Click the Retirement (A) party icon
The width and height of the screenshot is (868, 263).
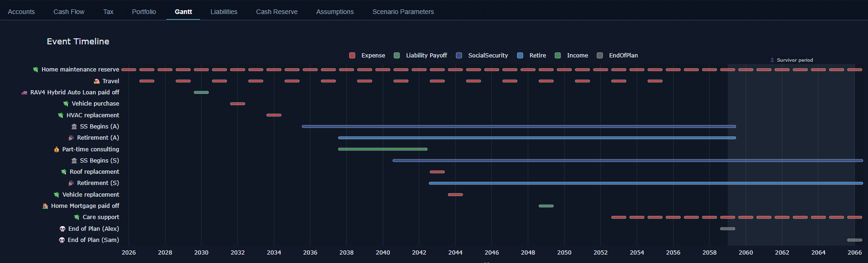(71, 138)
